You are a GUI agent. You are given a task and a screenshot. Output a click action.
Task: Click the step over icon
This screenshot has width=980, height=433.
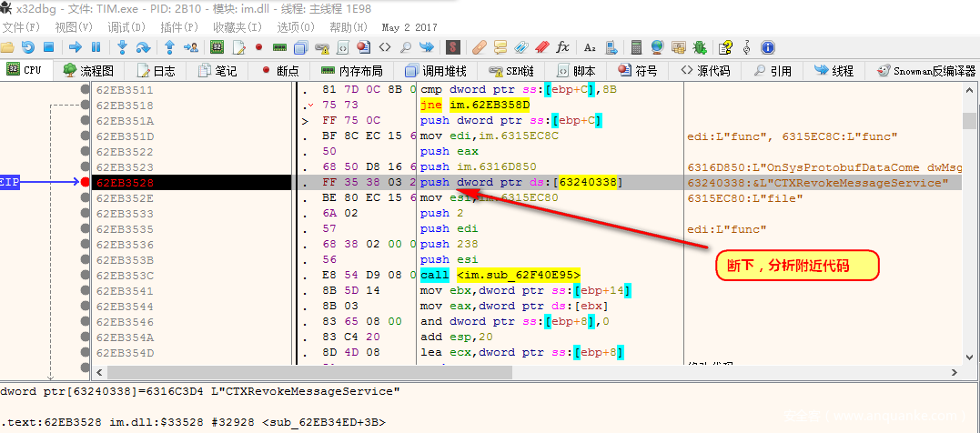point(143,47)
